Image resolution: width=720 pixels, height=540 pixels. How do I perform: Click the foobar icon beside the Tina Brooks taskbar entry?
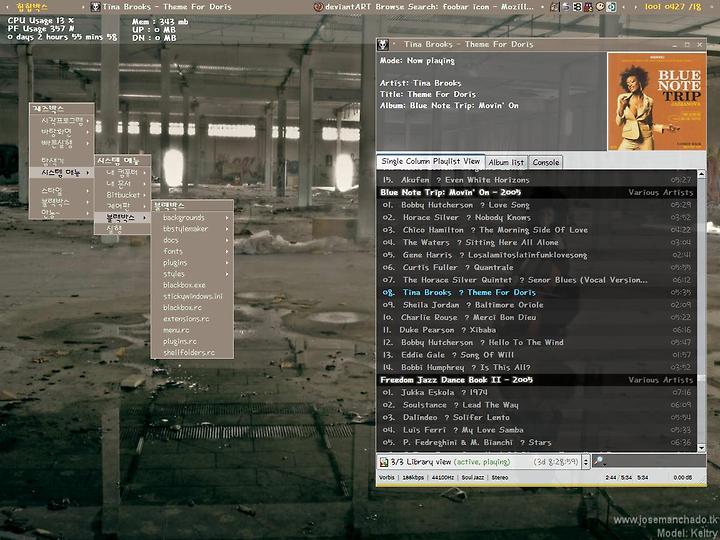pos(96,7)
